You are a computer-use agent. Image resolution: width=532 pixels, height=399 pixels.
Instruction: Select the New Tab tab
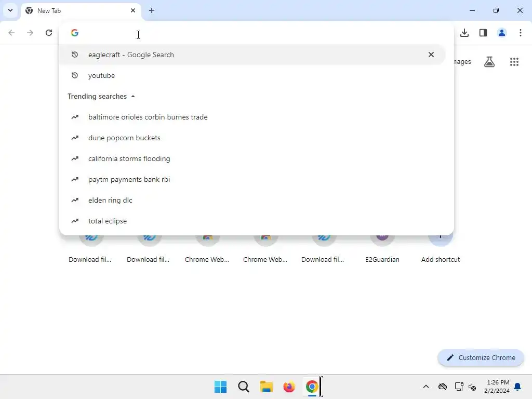pos(81,10)
